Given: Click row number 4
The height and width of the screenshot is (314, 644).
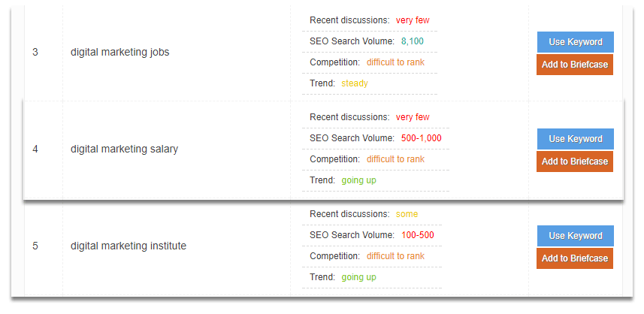Looking at the screenshot, I should 35,149.
